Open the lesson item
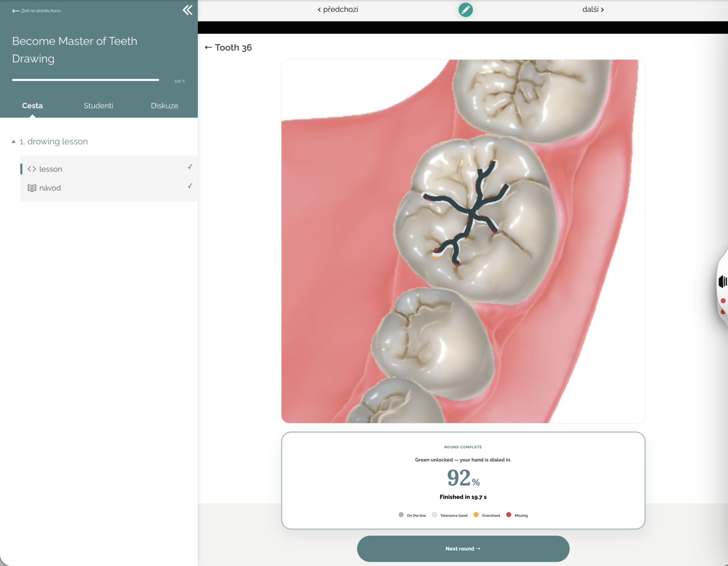 tap(109, 169)
